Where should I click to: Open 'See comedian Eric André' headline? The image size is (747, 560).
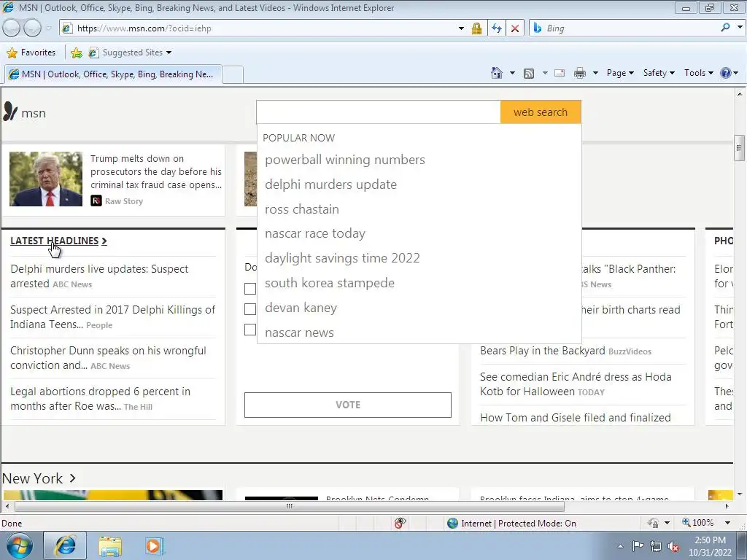[x=576, y=384]
